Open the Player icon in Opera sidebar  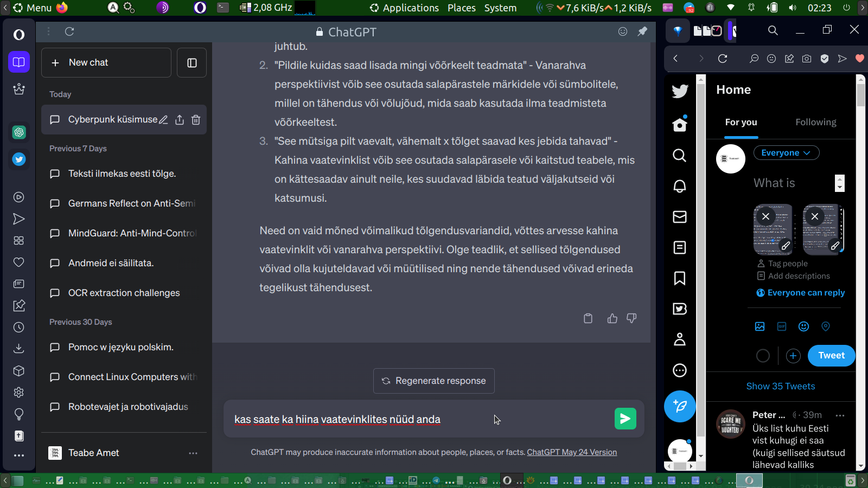pos(19,197)
